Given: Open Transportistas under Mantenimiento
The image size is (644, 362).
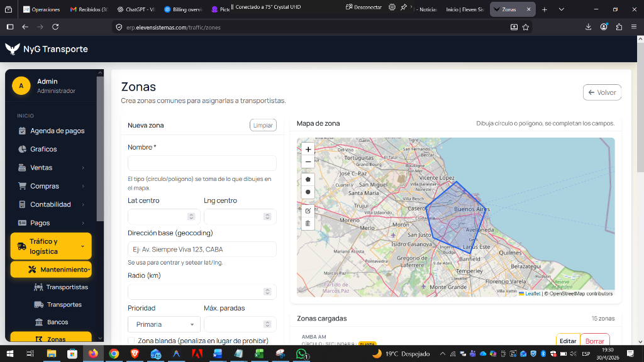Looking at the screenshot, I should (x=61, y=287).
